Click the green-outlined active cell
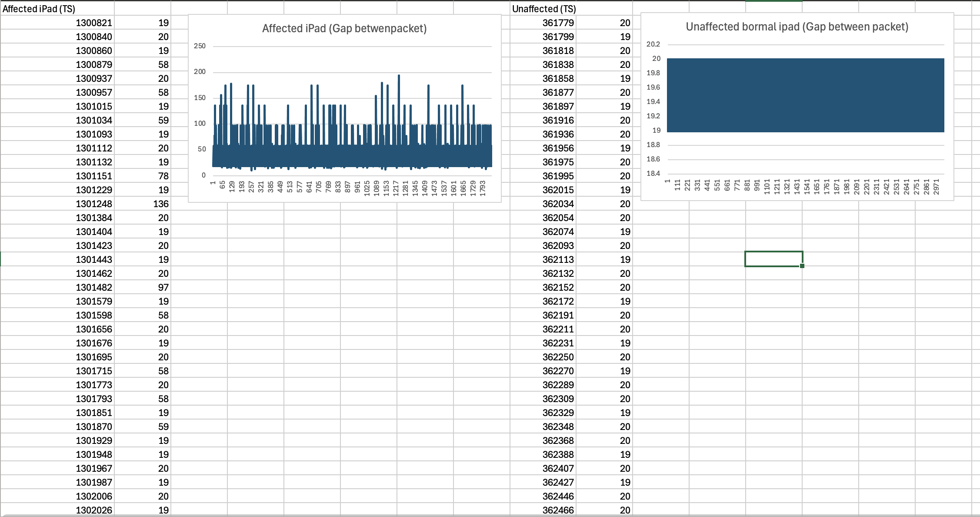This screenshot has width=980, height=517. click(x=773, y=259)
